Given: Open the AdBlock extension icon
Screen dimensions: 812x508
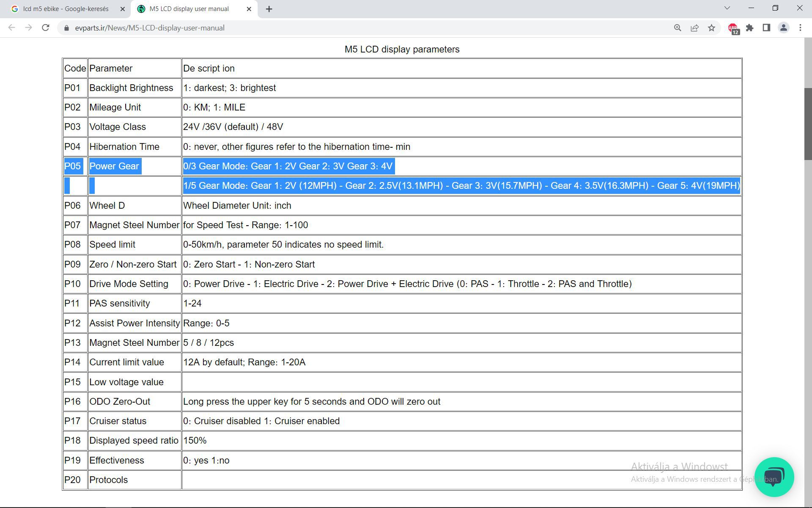Looking at the screenshot, I should click(x=733, y=28).
